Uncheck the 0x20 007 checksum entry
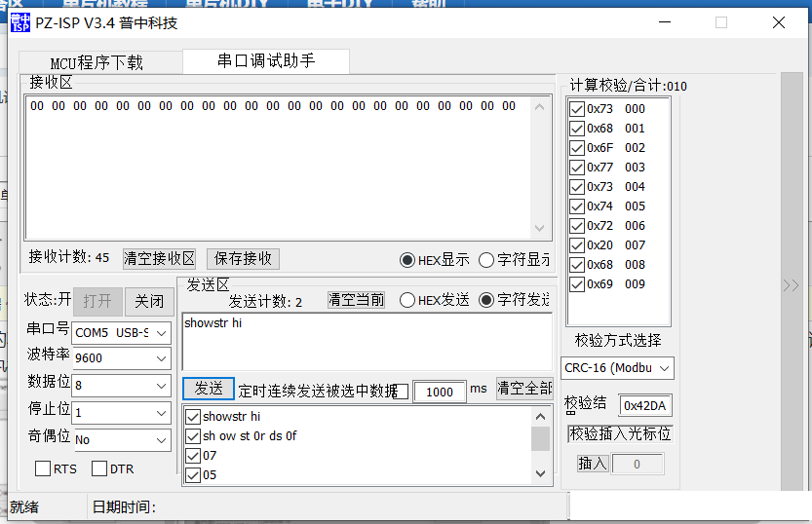Screen dimensions: 812x524 (x=577, y=245)
